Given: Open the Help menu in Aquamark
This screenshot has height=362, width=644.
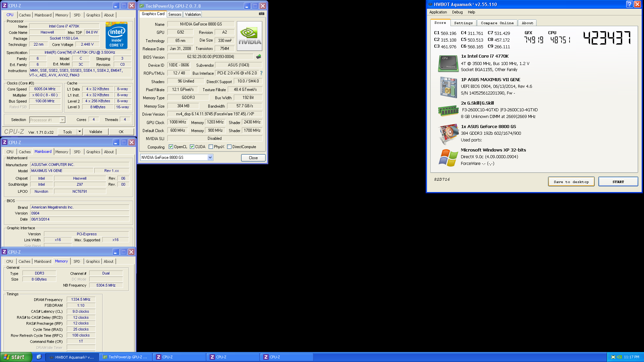Looking at the screenshot, I should 471,12.
